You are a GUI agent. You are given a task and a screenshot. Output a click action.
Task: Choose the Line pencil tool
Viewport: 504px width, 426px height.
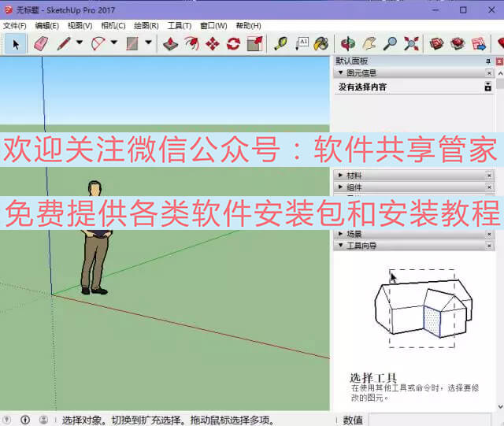tap(64, 43)
